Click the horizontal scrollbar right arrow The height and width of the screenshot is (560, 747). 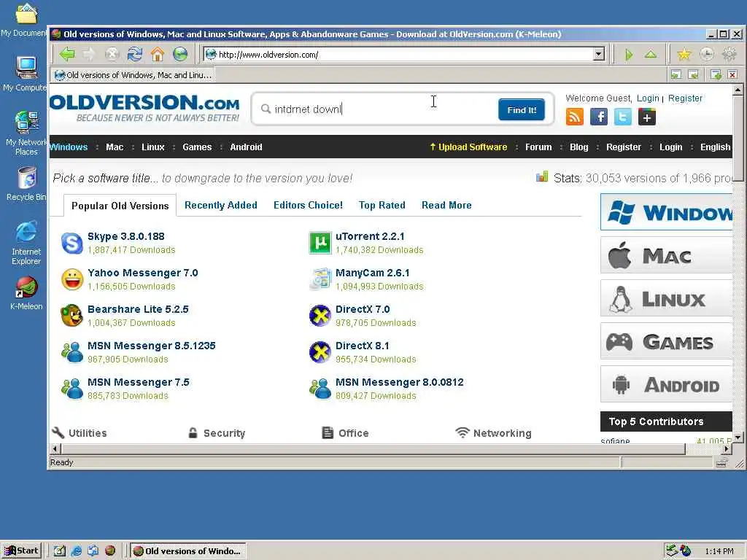click(x=727, y=448)
